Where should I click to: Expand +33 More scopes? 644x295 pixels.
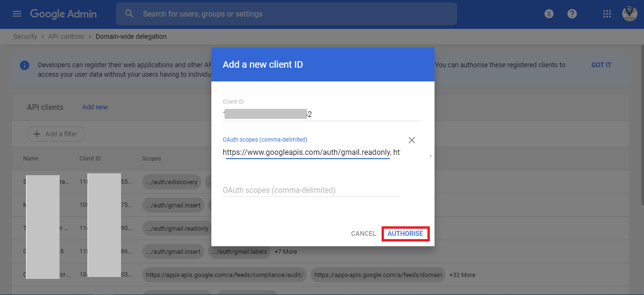point(462,275)
